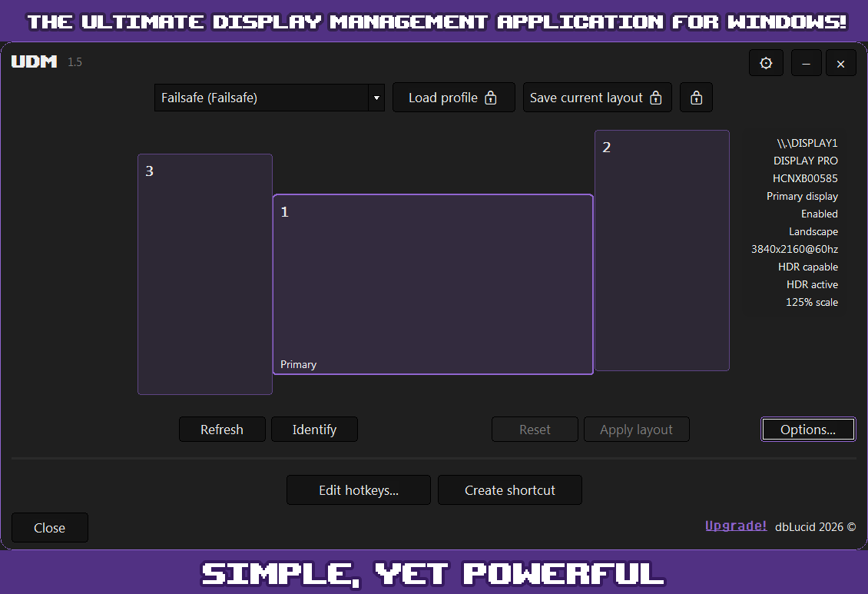This screenshot has height=594, width=868.
Task: Click the UDM logo title
Action: pyautogui.click(x=35, y=61)
